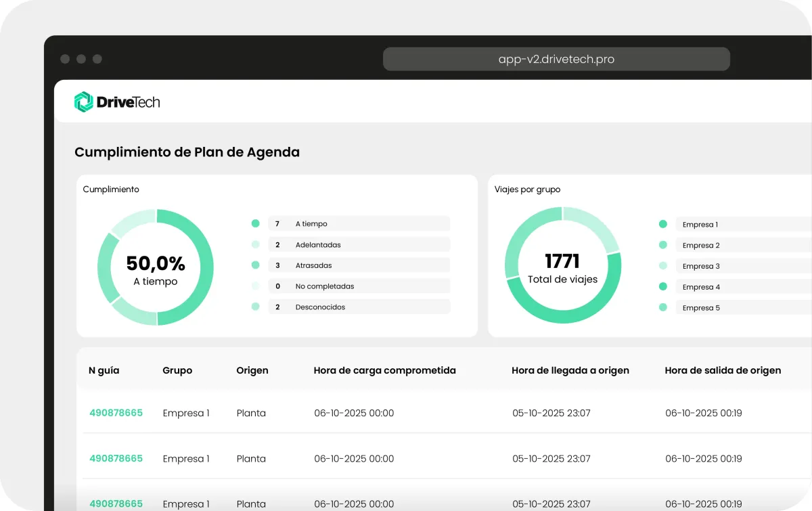
Task: Click the color dot beside Empresa 4
Action: coord(663,286)
